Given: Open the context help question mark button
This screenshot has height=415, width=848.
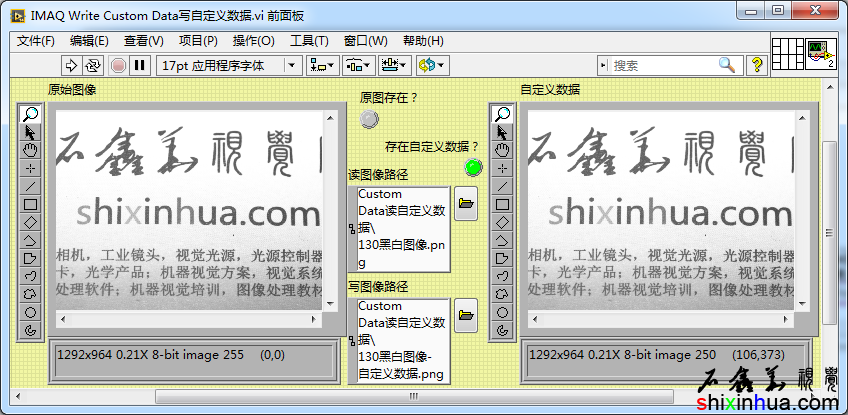Looking at the screenshot, I should pyautogui.click(x=757, y=65).
